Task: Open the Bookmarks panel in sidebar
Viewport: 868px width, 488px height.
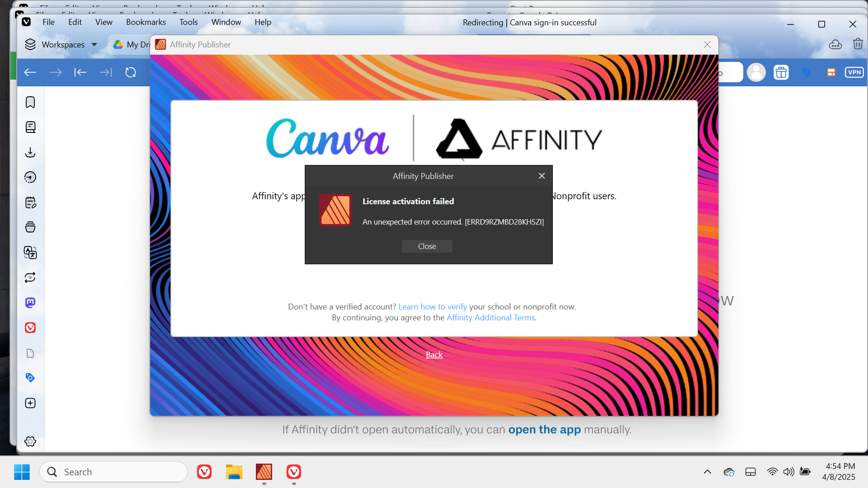Action: (30, 102)
